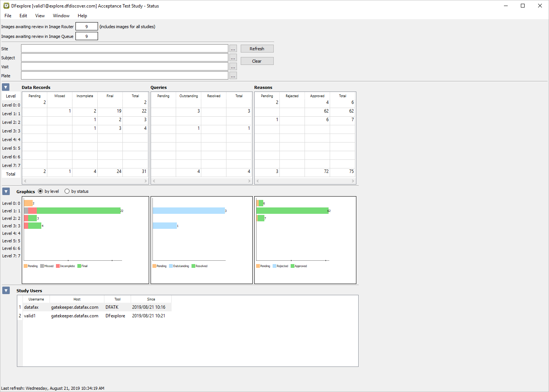Open the Site selection ellipsis button
Screen dimensions: 549x392
233,49
